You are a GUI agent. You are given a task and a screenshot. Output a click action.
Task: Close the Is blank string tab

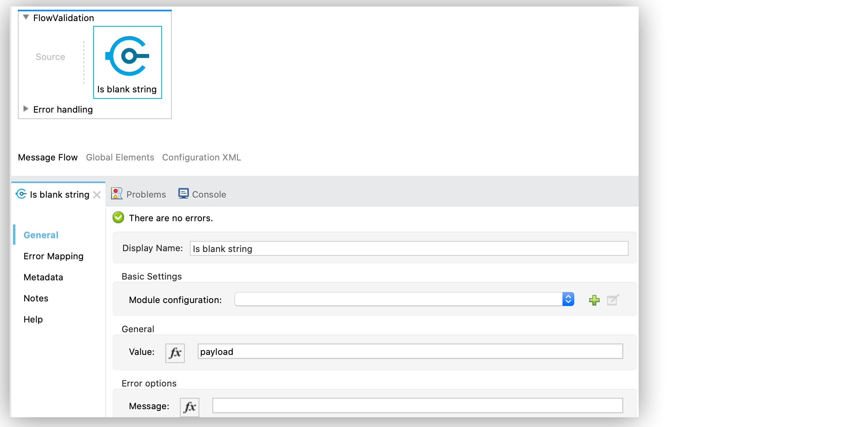tap(97, 195)
